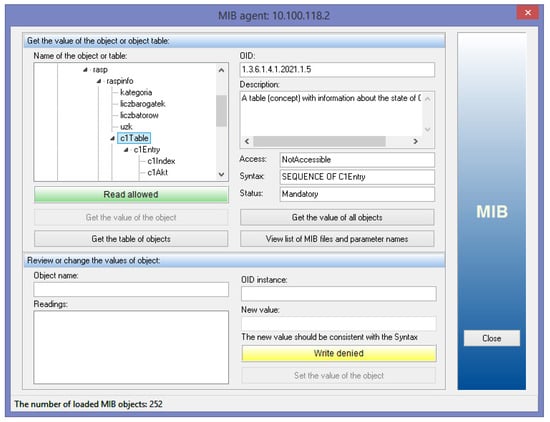
Task: Click the Access field showing NotAccessible
Action: [357, 160]
